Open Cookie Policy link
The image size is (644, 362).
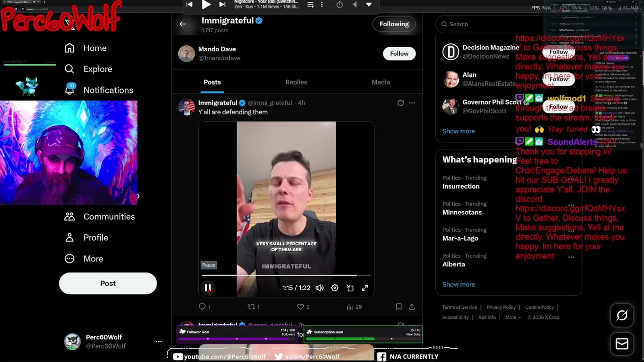pos(539,307)
